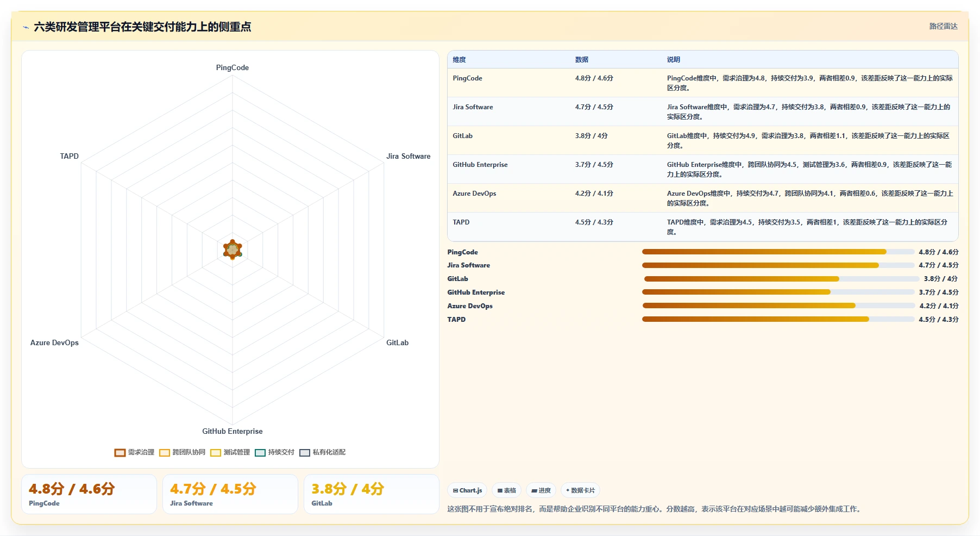Click the GitLab radar axis label
Image resolution: width=980 pixels, height=536 pixels.
pyautogui.click(x=397, y=343)
